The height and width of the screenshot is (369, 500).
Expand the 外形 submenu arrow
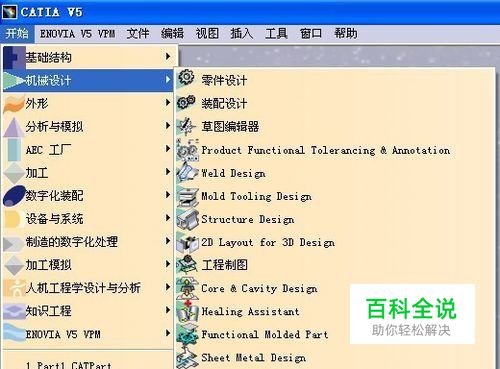pyautogui.click(x=168, y=102)
